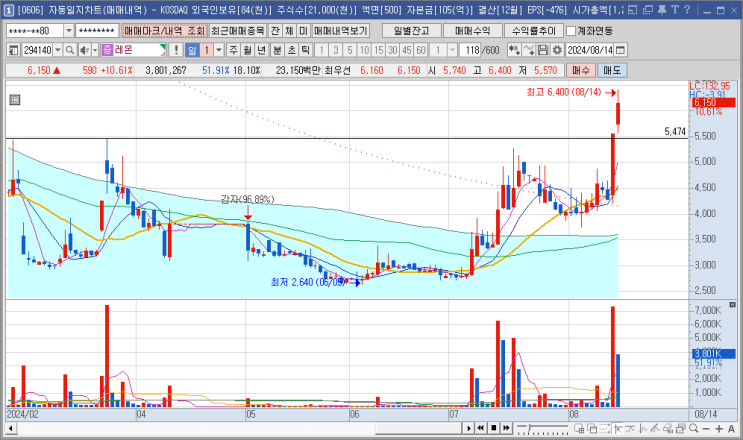This screenshot has height=440, width=743.
Task: Open the calendar date picker icon
Action: click(x=620, y=50)
